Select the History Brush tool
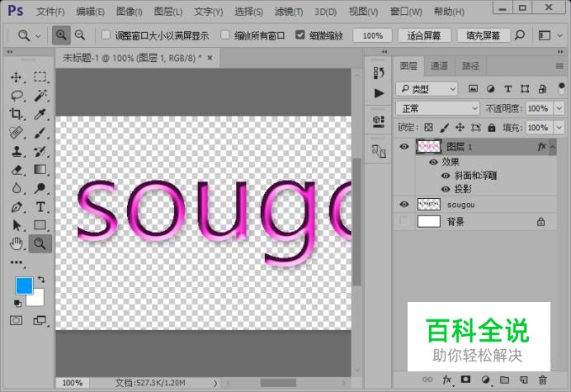 (x=40, y=152)
